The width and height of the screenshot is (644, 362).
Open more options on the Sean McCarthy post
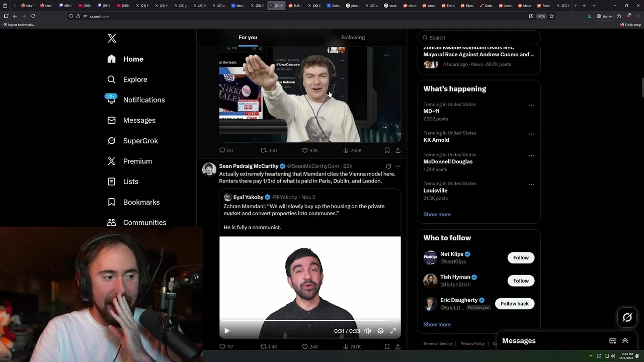tap(398, 166)
